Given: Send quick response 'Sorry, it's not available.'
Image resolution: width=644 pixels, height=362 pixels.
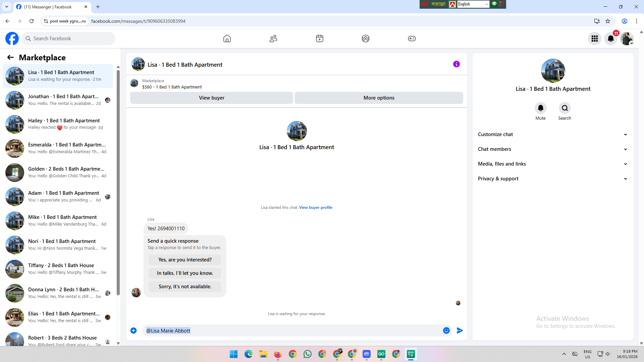Looking at the screenshot, I should 185,287.
